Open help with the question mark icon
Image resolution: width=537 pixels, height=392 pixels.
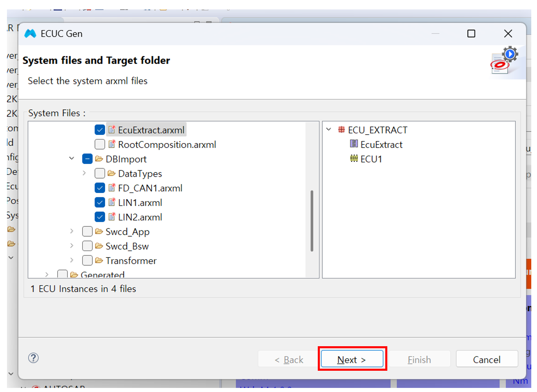coord(34,358)
